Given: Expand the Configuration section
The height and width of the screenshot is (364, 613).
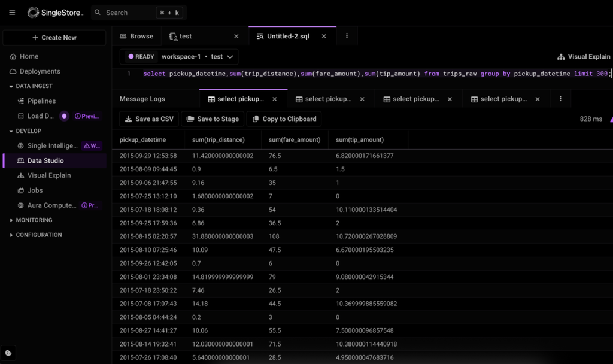Looking at the screenshot, I should tap(11, 235).
